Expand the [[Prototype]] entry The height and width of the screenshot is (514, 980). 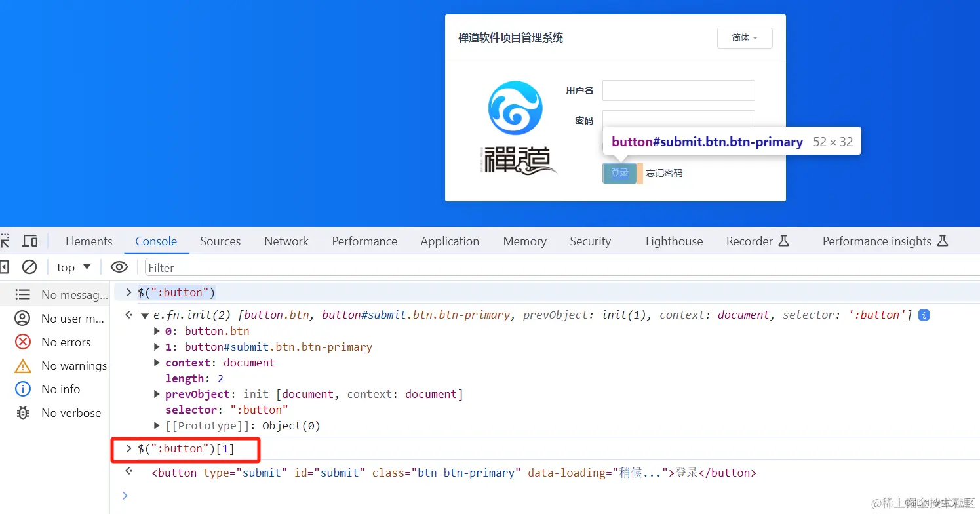[x=157, y=425]
